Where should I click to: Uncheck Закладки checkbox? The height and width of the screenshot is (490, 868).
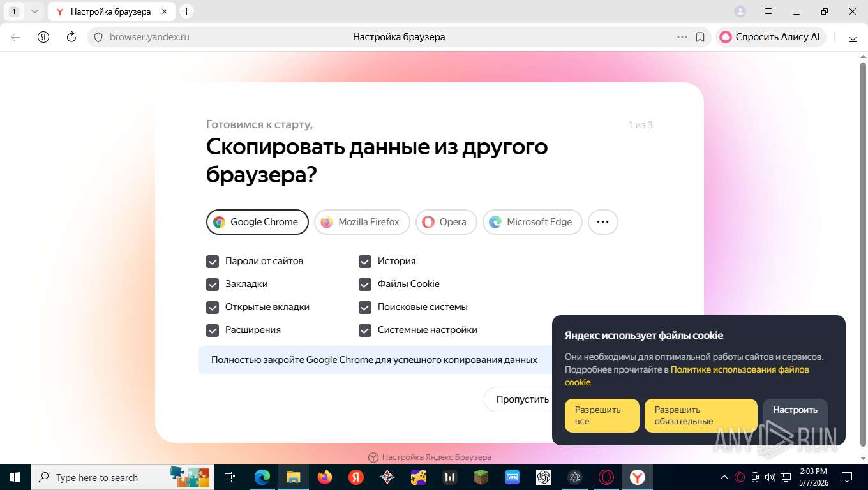[x=213, y=284]
